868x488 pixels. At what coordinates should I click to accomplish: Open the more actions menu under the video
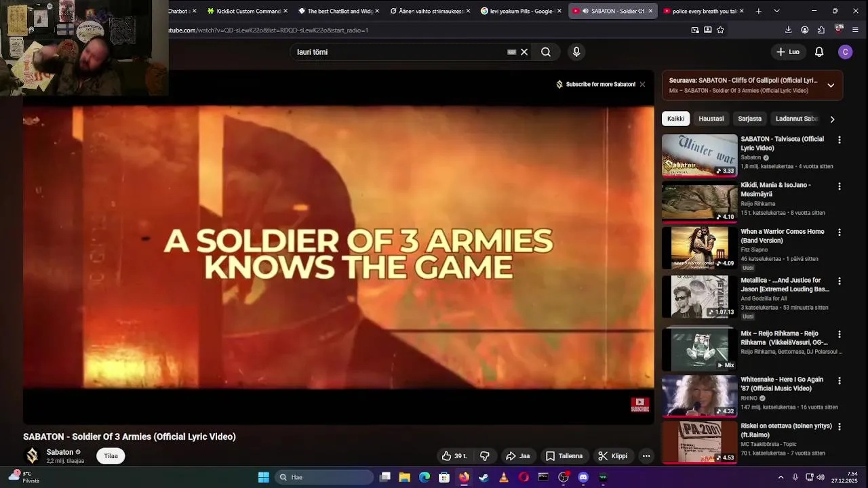(646, 456)
